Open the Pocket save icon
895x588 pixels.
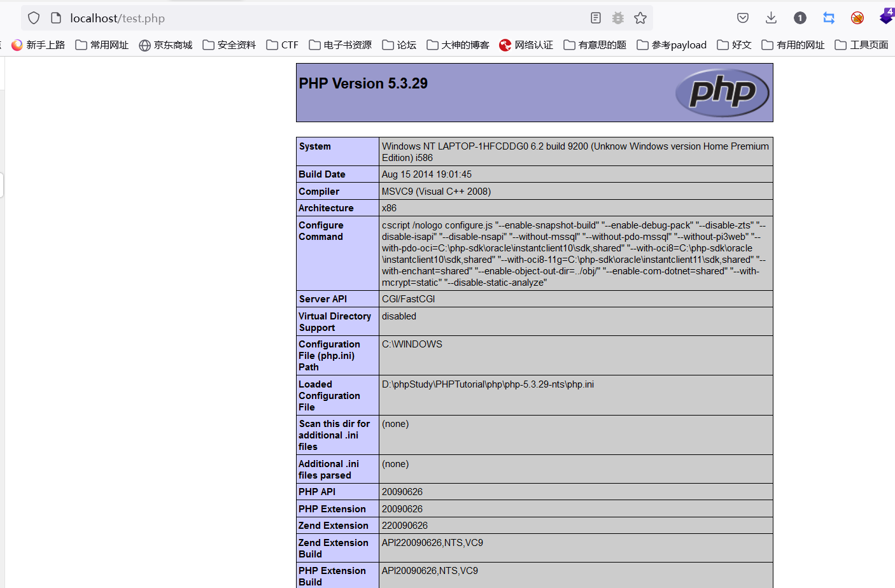(743, 18)
